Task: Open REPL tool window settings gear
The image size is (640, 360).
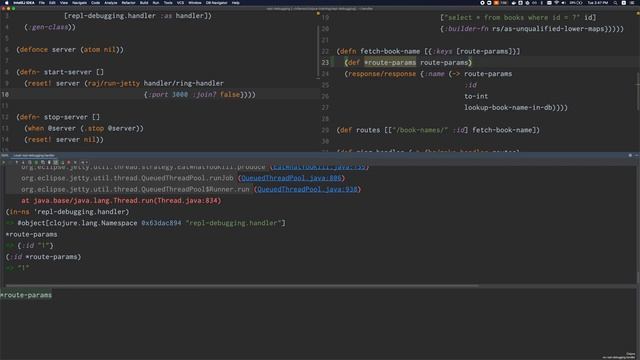Action: pyautogui.click(x=630, y=156)
